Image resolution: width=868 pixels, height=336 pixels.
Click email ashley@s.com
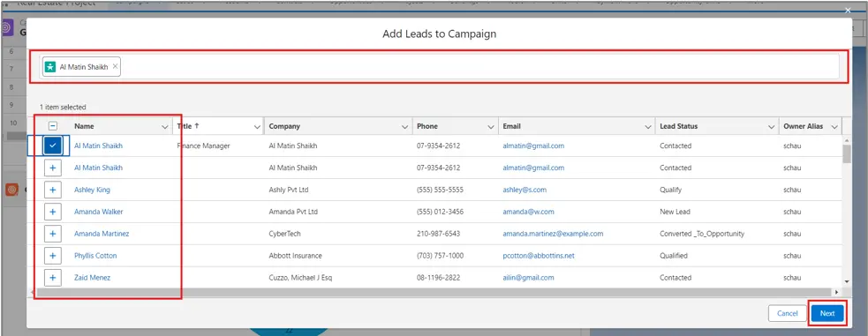tap(525, 190)
